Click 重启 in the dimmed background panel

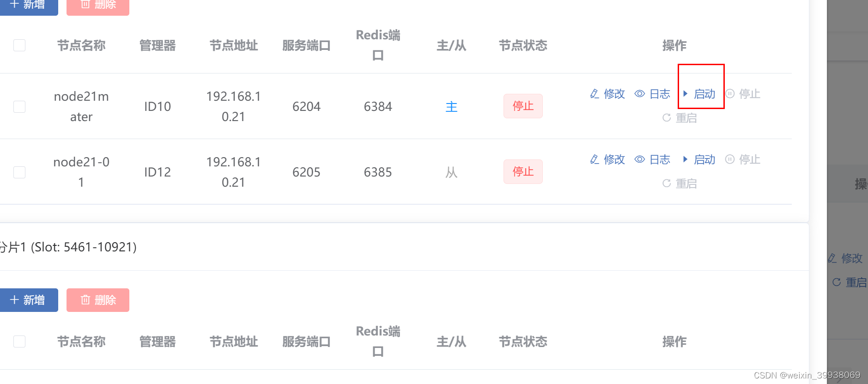pos(850,282)
